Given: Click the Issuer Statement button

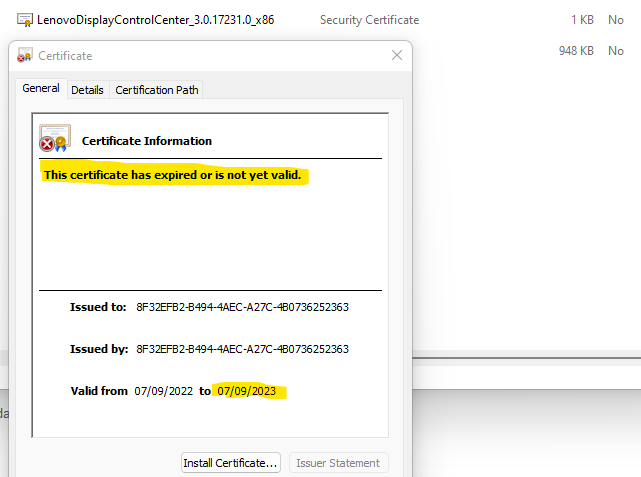Looking at the screenshot, I should (339, 463).
